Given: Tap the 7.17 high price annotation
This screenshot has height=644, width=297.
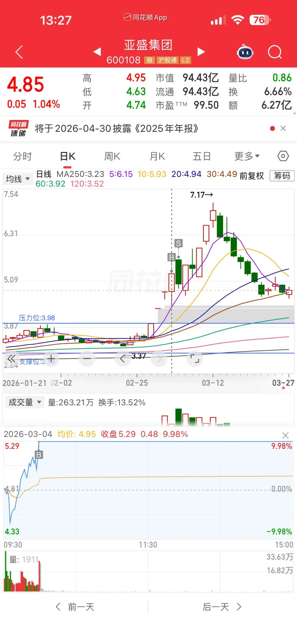Looking at the screenshot, I should coord(202,195).
